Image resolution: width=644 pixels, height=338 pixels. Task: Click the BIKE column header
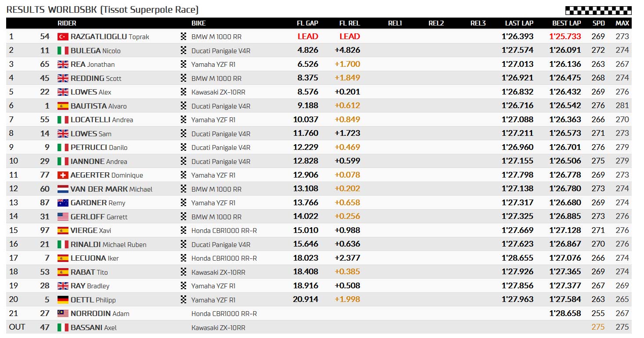(x=198, y=23)
